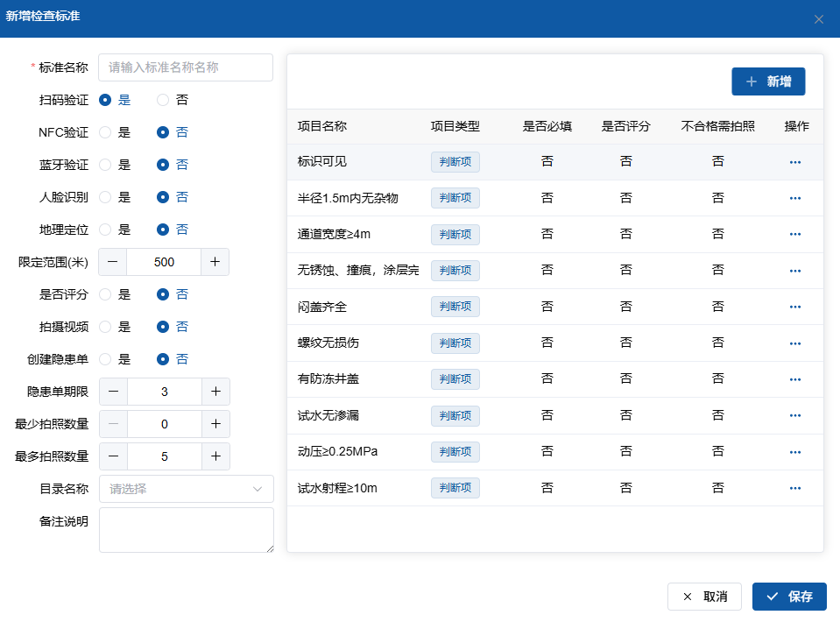The width and height of the screenshot is (840, 622).
Task: Click the 新增 button to add item
Action: (768, 81)
